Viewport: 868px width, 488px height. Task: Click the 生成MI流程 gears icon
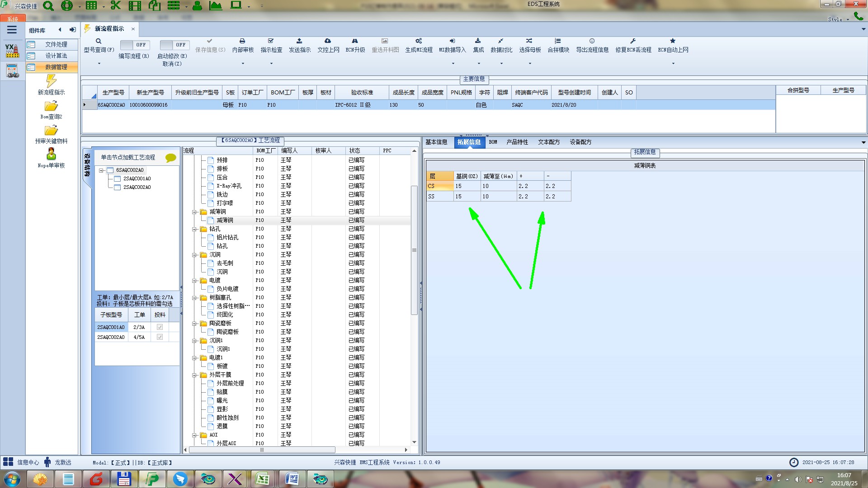coord(419,41)
